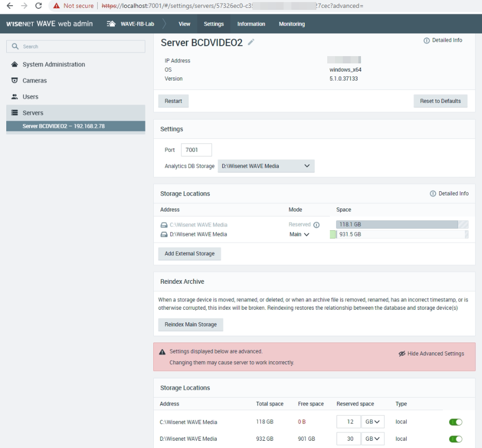Select Servers in the sidebar
This screenshot has width=482, height=448.
click(x=76, y=113)
